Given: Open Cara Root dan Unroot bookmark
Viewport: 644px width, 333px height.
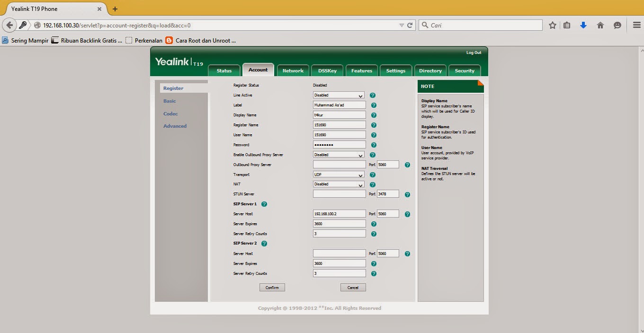Looking at the screenshot, I should (x=200, y=41).
